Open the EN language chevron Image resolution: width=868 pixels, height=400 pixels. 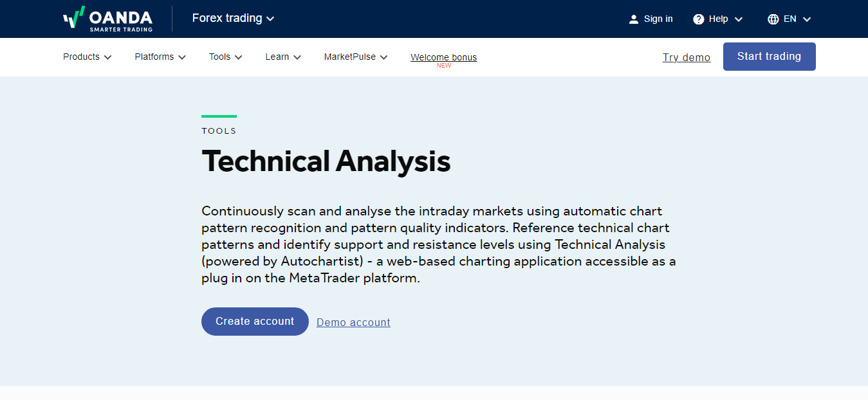coord(807,19)
